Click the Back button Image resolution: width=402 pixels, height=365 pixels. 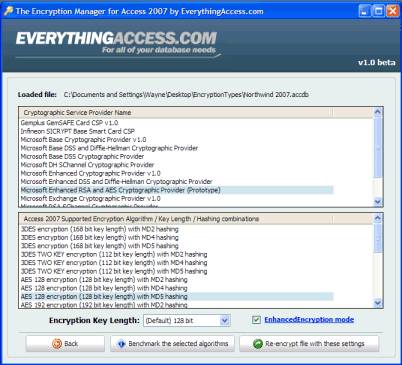pyautogui.click(x=65, y=344)
